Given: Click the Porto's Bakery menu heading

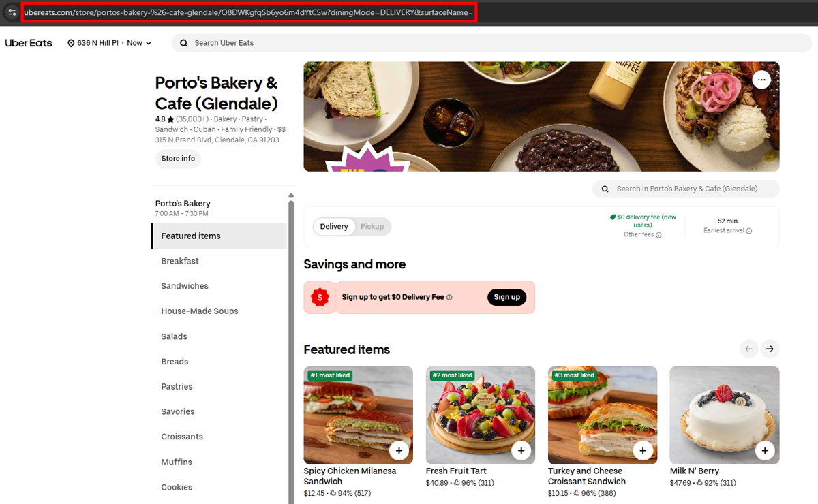Looking at the screenshot, I should [183, 204].
